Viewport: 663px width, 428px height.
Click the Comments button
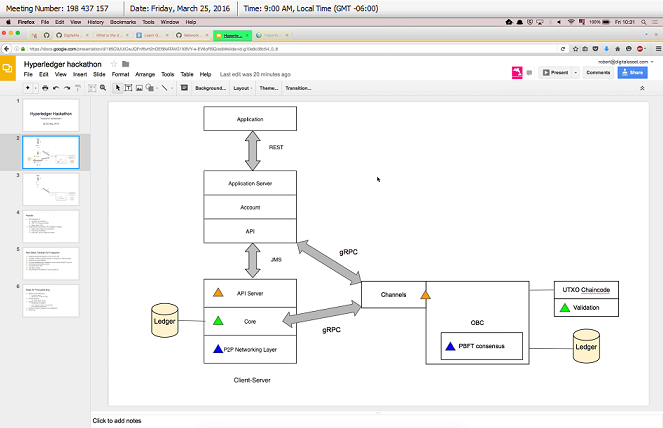[x=598, y=73]
